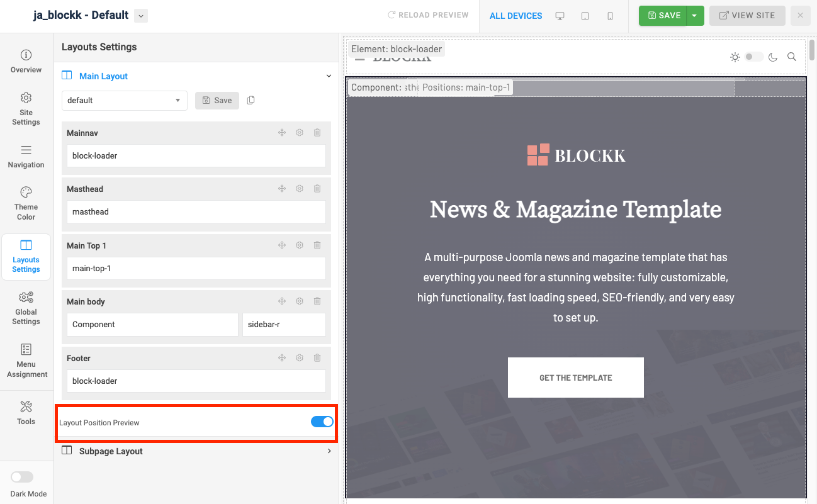Viewport: 817px width, 504px height.
Task: Click the move icon on Mainnav row
Action: coord(282,133)
